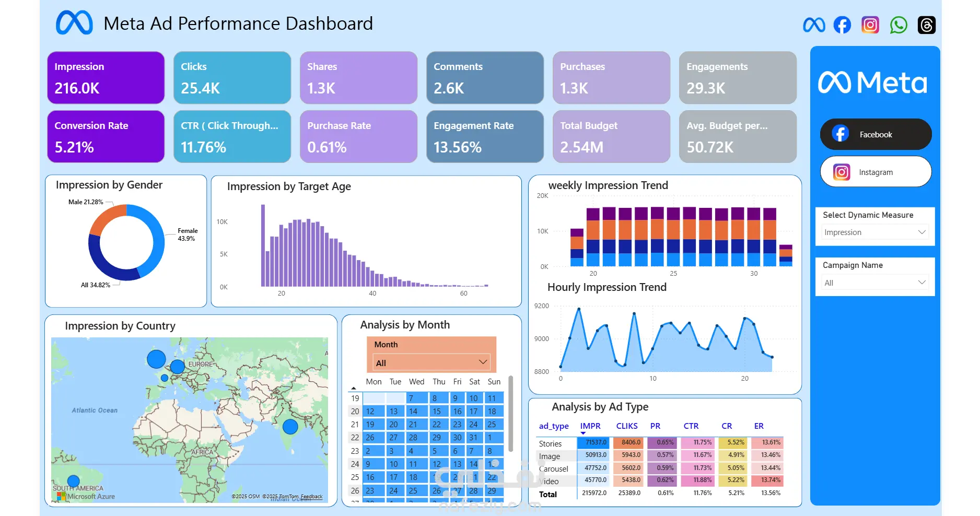Open the Feedback link on the map
Viewport: 980px width, 516px height.
[311, 497]
